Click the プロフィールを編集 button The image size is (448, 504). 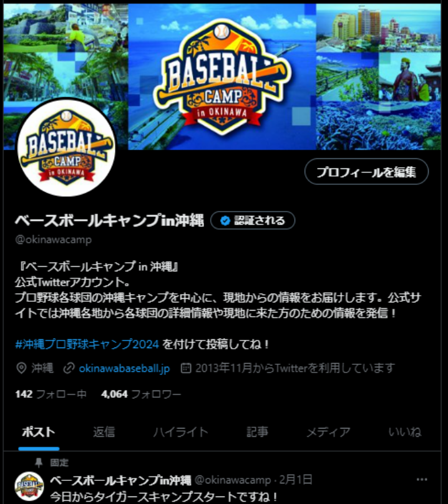(x=366, y=172)
